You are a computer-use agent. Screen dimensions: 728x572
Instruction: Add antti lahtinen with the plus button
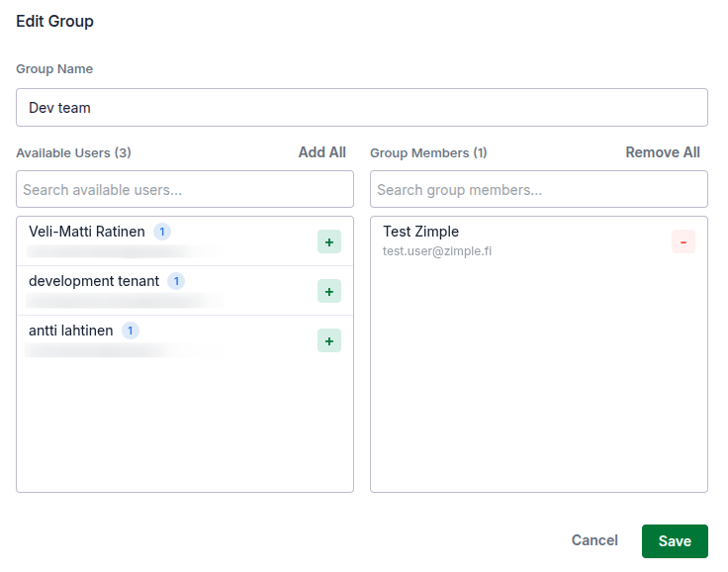329,340
